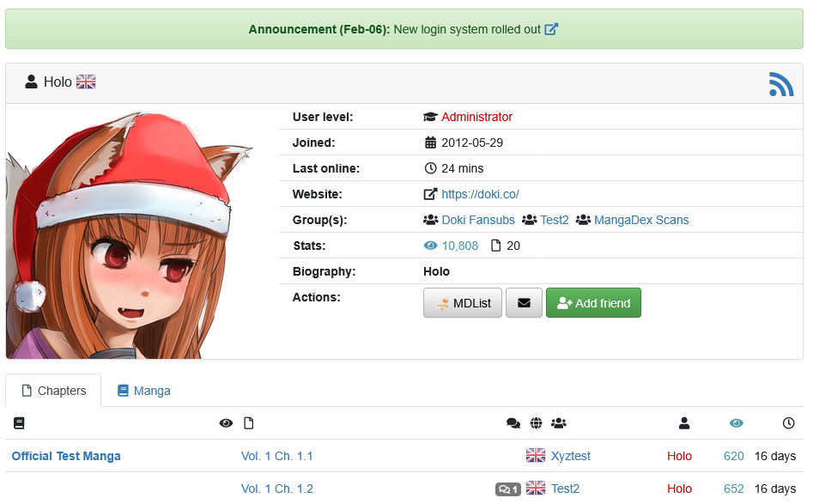Click the group people column header icon
The image size is (813, 504).
click(x=558, y=423)
